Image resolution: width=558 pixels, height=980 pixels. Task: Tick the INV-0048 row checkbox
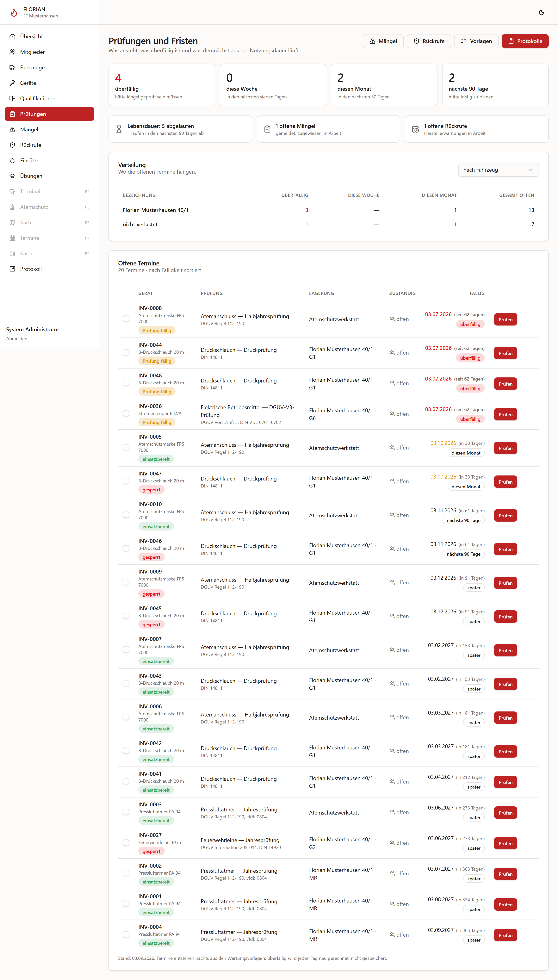coord(126,383)
